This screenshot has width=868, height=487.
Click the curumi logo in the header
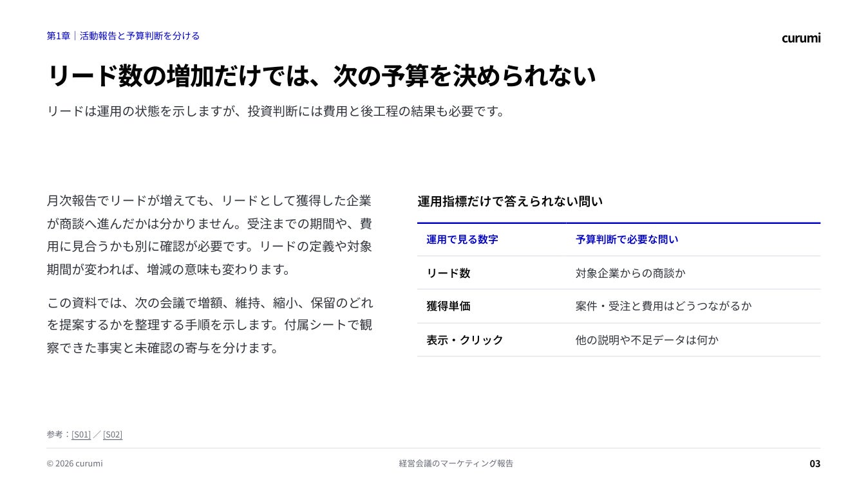pyautogui.click(x=801, y=37)
